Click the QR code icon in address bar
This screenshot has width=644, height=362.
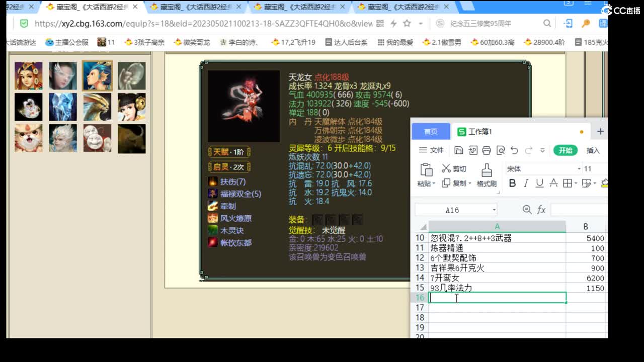point(380,24)
